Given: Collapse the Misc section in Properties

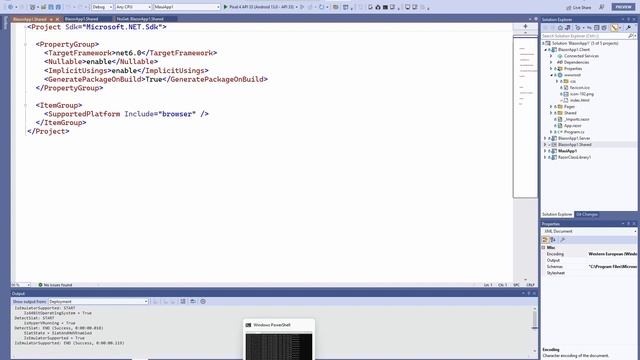Looking at the screenshot, I should tap(544, 247).
